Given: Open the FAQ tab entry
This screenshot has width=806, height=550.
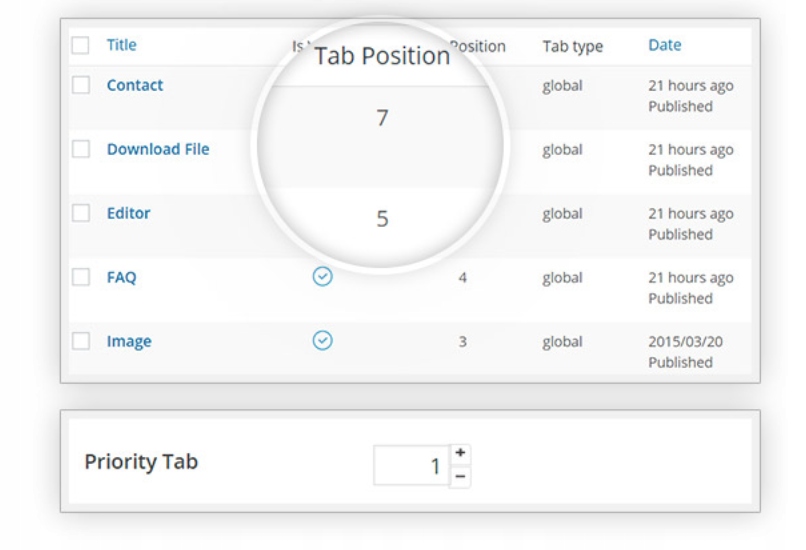Looking at the screenshot, I should coord(121,278).
